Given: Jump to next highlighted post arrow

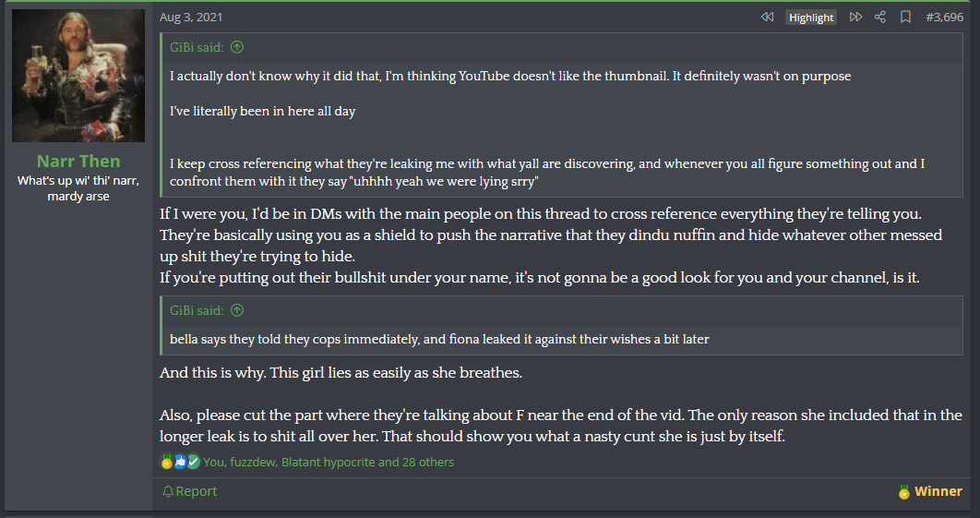Looking at the screenshot, I should [855, 17].
